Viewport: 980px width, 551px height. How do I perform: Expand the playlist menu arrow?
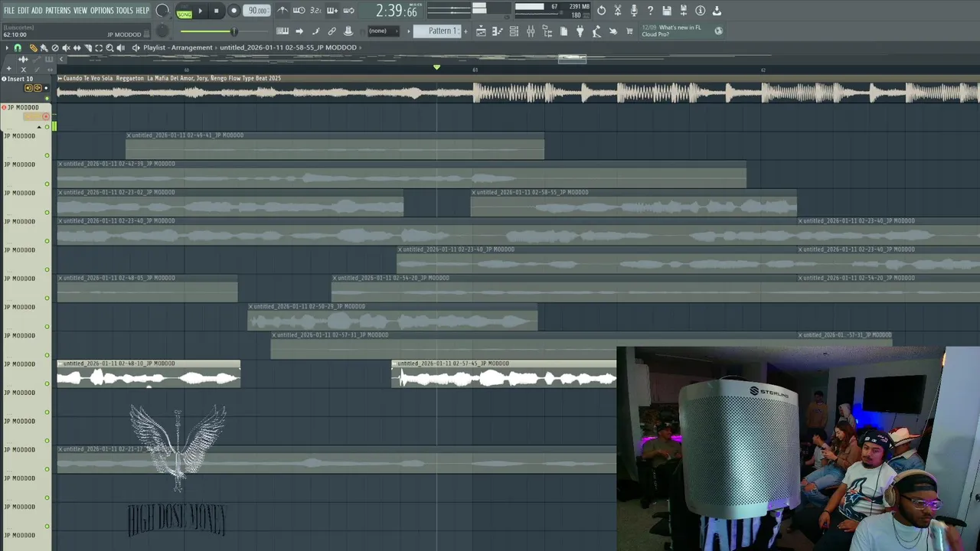pos(7,47)
